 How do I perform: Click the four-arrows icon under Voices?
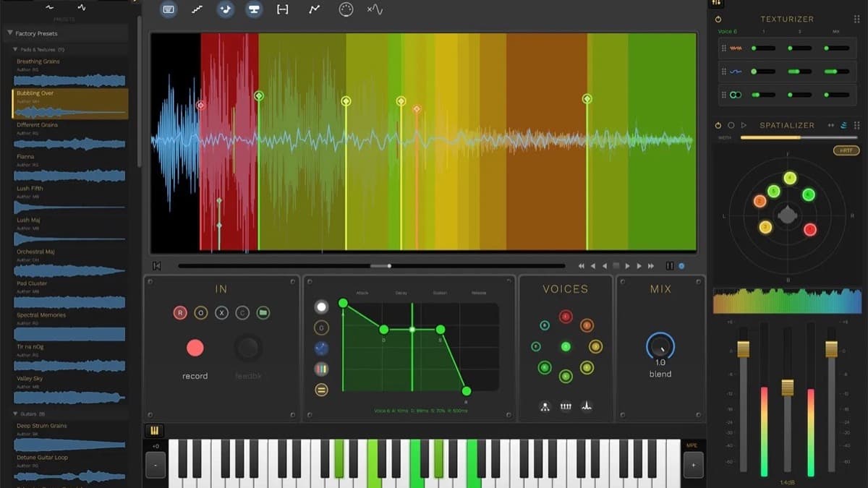566,407
